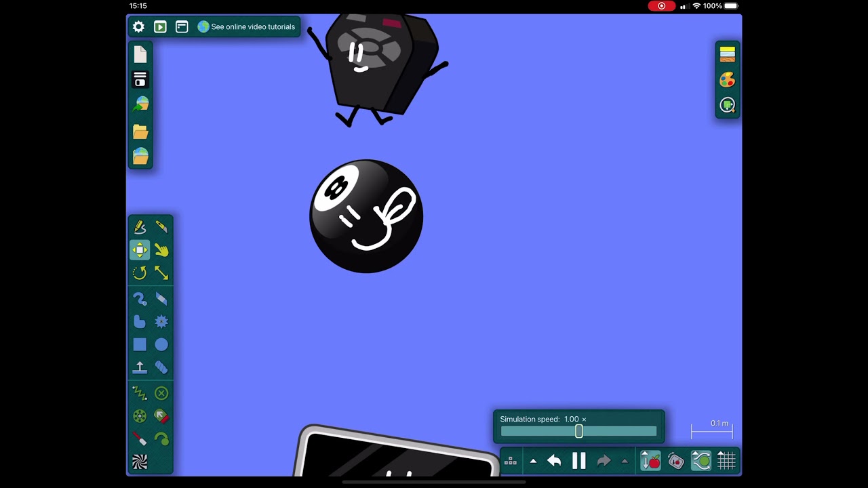Open the materials menu
The image size is (868, 488).
(728, 54)
